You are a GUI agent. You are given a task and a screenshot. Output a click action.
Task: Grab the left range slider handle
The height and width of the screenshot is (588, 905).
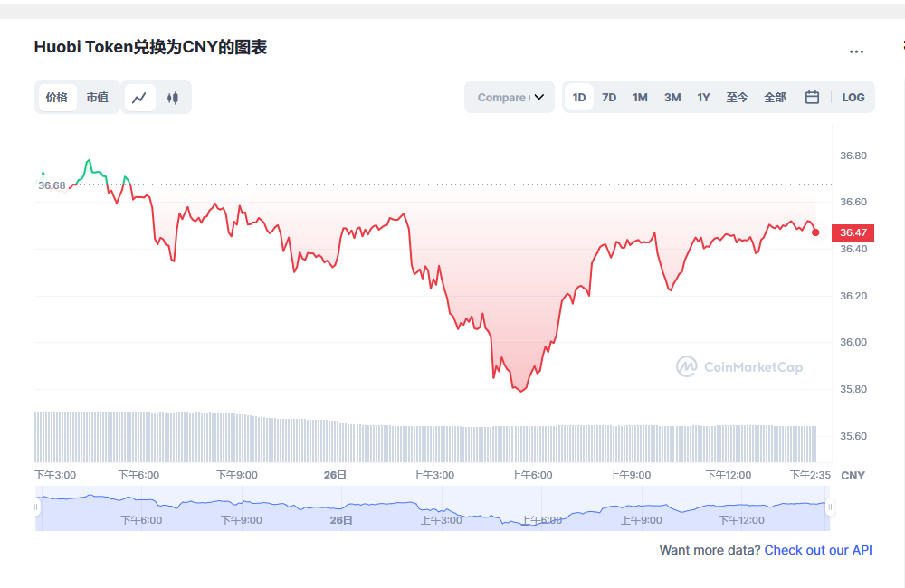coord(36,507)
